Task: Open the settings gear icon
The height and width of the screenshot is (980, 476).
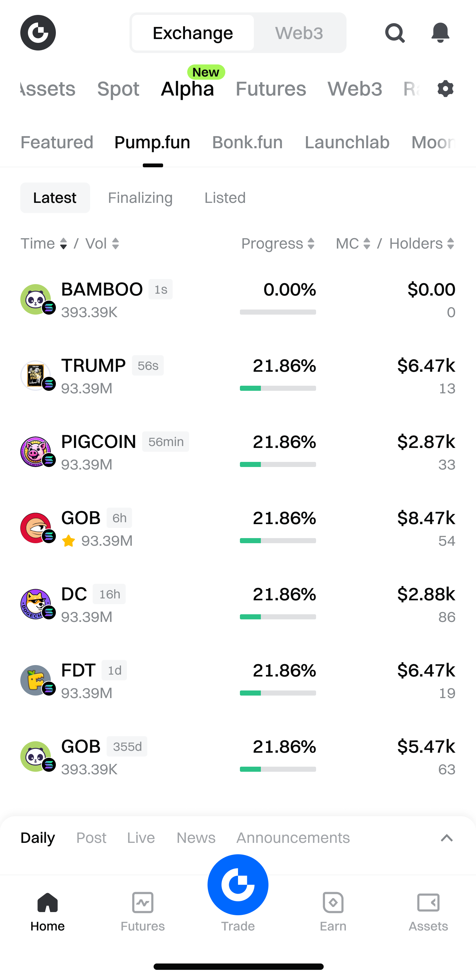Action: [x=445, y=89]
